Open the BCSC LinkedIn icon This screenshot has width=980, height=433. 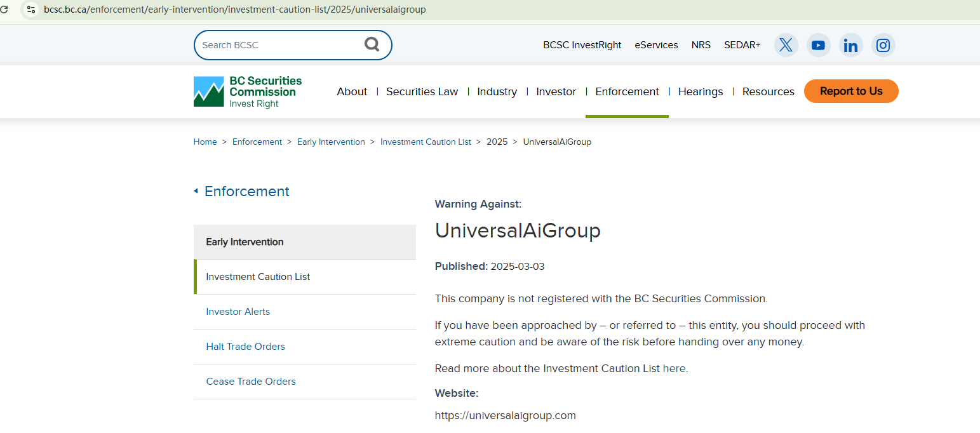(850, 45)
